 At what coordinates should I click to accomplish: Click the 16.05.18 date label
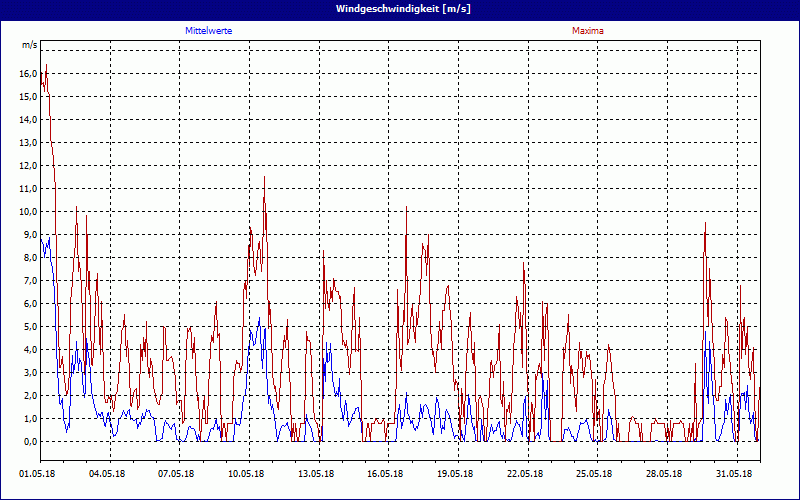(385, 473)
